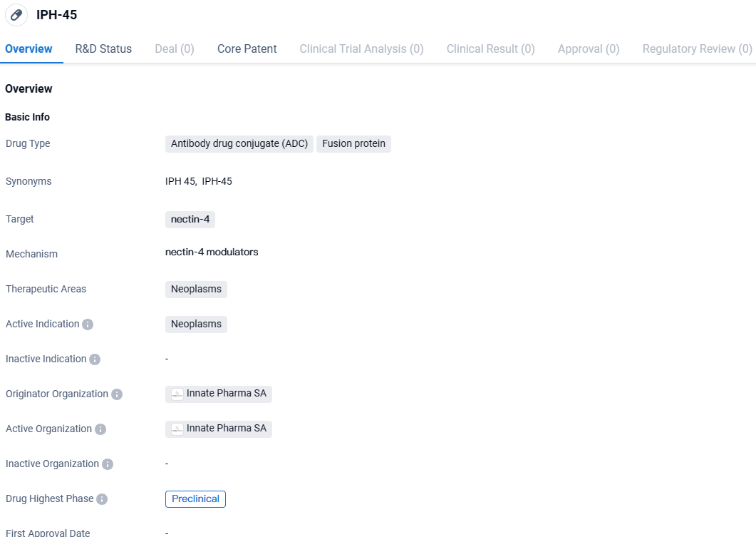Click info icon beside Active Organization
The height and width of the screenshot is (537, 756).
100,429
